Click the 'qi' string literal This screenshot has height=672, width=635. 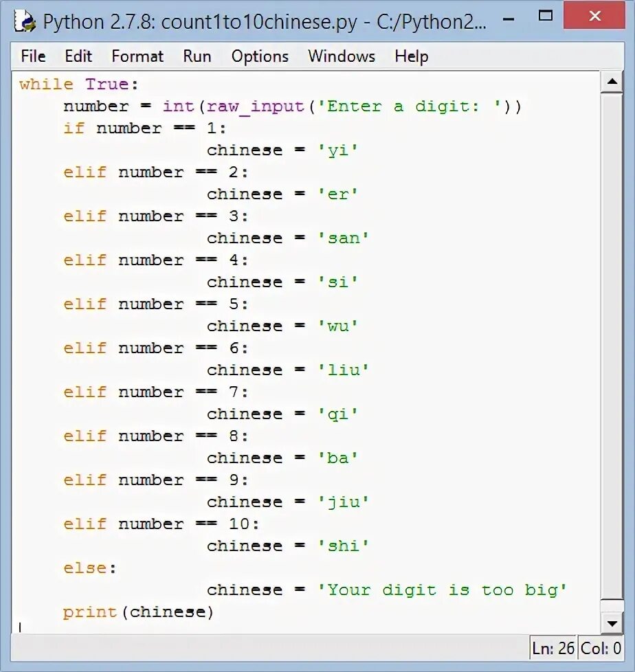(337, 414)
